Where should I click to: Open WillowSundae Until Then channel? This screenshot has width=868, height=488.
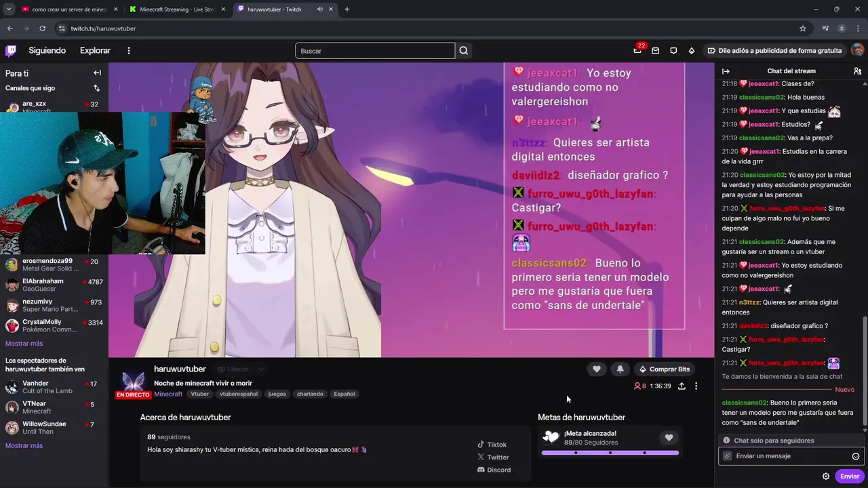point(54,428)
